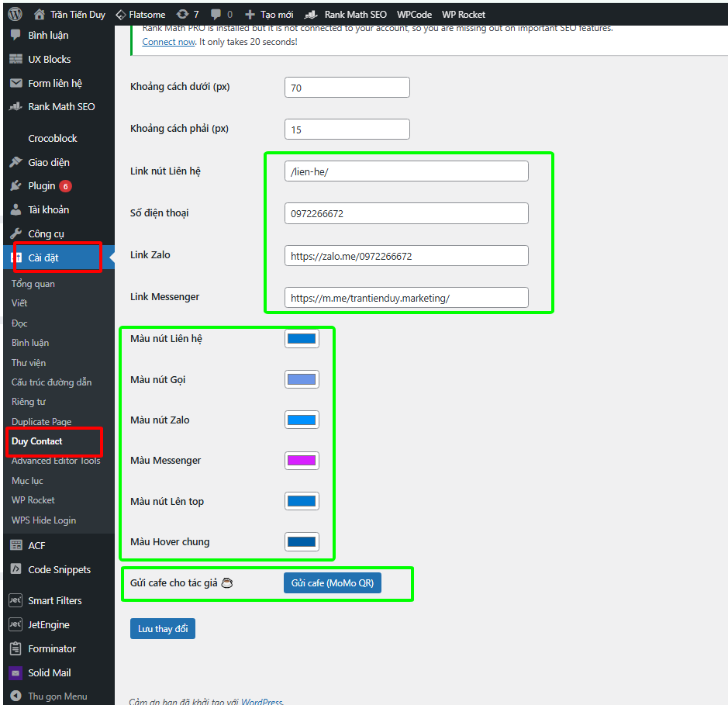Click the UX Blocks sidebar icon
The height and width of the screenshot is (705, 728).
pyautogui.click(x=17, y=59)
